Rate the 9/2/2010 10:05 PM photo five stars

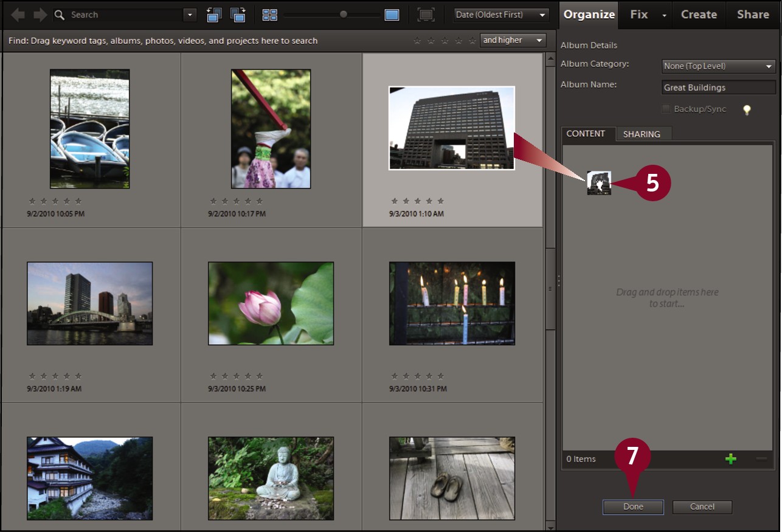pyautogui.click(x=78, y=201)
